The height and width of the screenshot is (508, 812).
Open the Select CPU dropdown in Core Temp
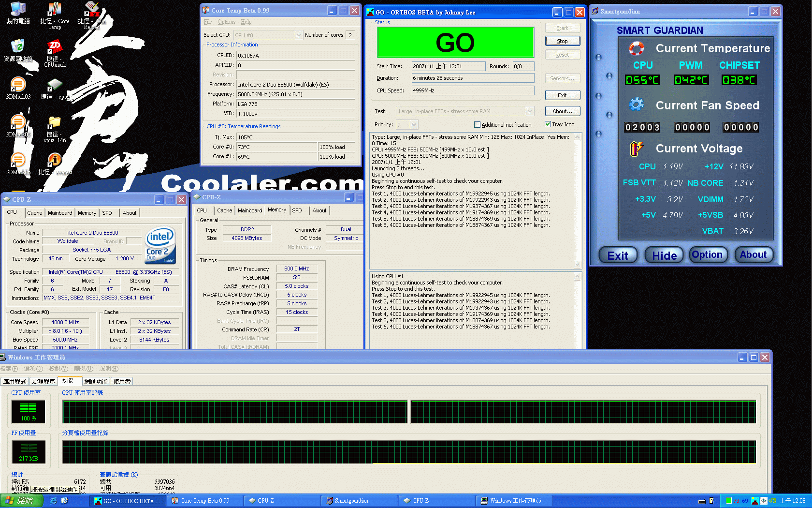click(x=299, y=35)
